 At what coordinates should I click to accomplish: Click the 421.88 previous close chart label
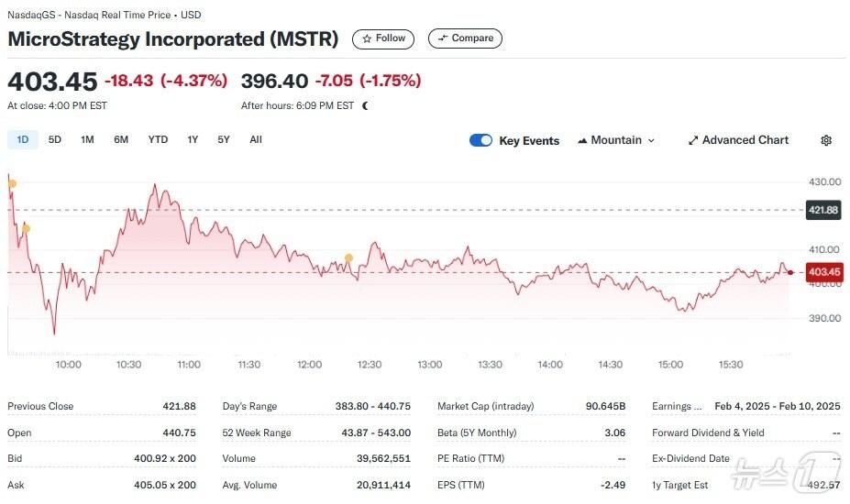click(x=823, y=211)
